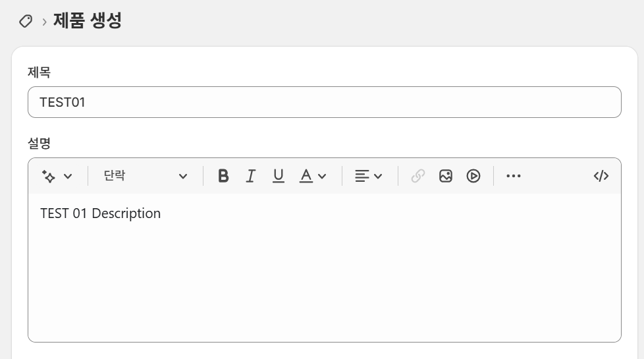
Task: Expand the arrow beside the AI sparkle icon
Action: [67, 176]
